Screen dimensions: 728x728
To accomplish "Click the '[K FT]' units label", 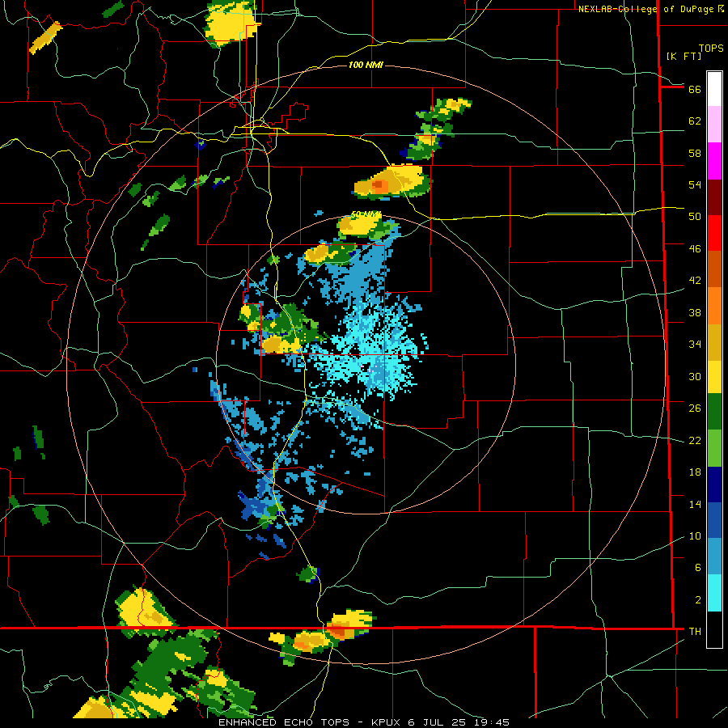I will [x=684, y=57].
